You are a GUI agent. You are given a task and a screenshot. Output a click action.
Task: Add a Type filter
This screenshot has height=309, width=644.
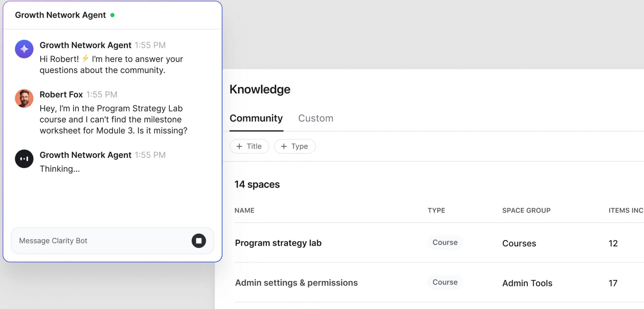coord(295,146)
